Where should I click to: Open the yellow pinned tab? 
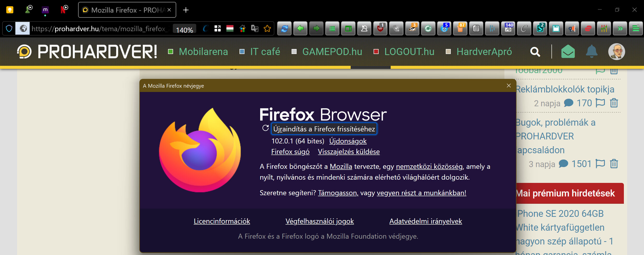click(10, 10)
